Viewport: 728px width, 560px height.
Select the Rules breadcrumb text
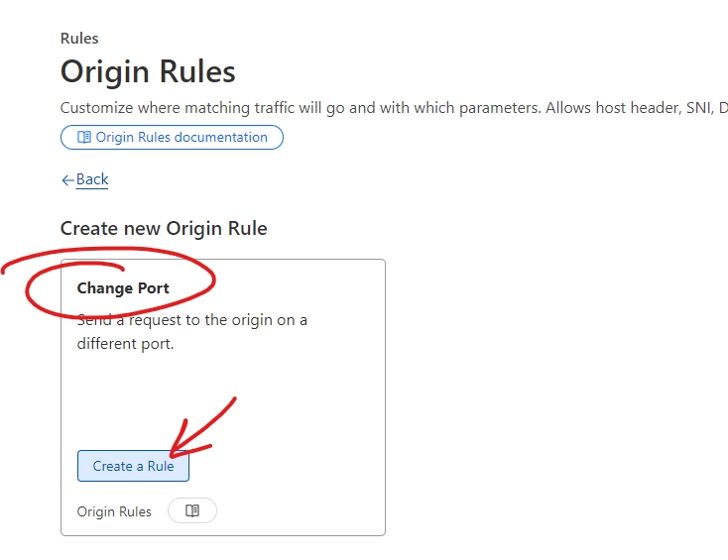point(79,38)
